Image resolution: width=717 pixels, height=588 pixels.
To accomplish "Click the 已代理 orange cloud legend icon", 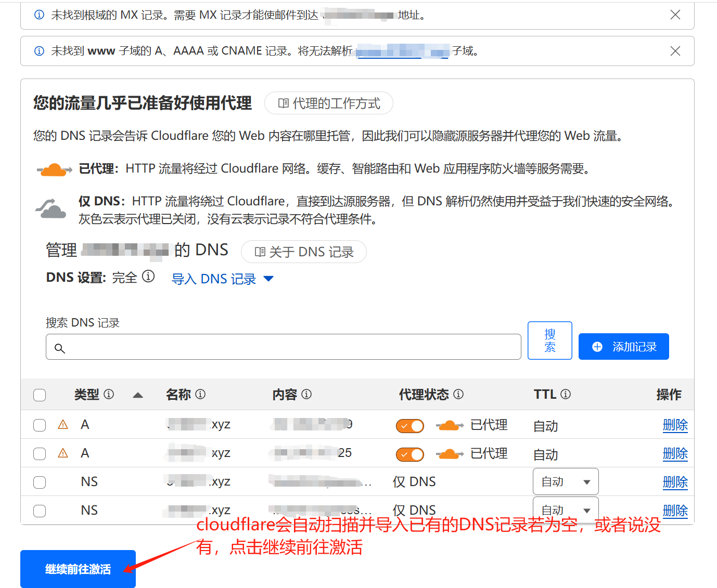I will [x=55, y=169].
